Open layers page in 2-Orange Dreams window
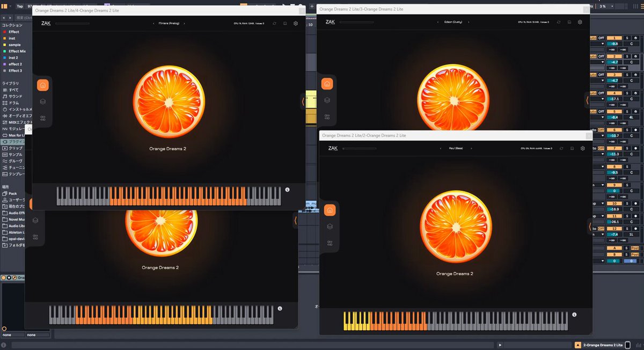The height and width of the screenshot is (350, 644). tap(330, 227)
